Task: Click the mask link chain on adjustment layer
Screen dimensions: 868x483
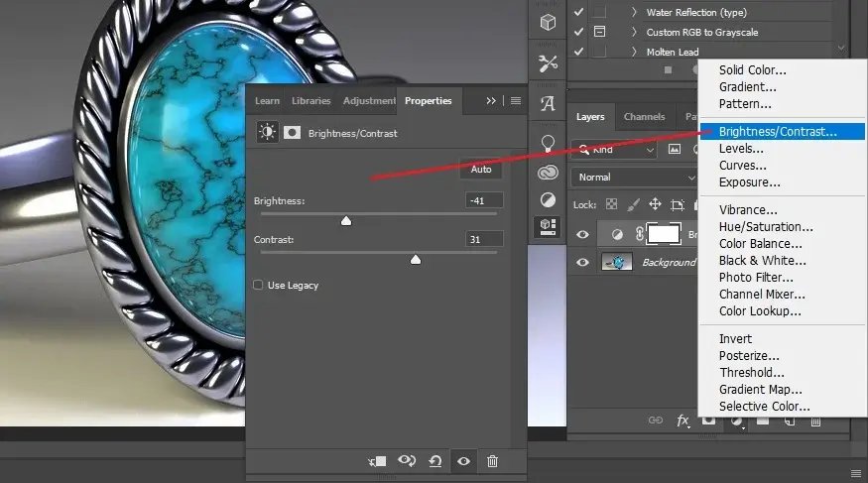Action: click(640, 234)
